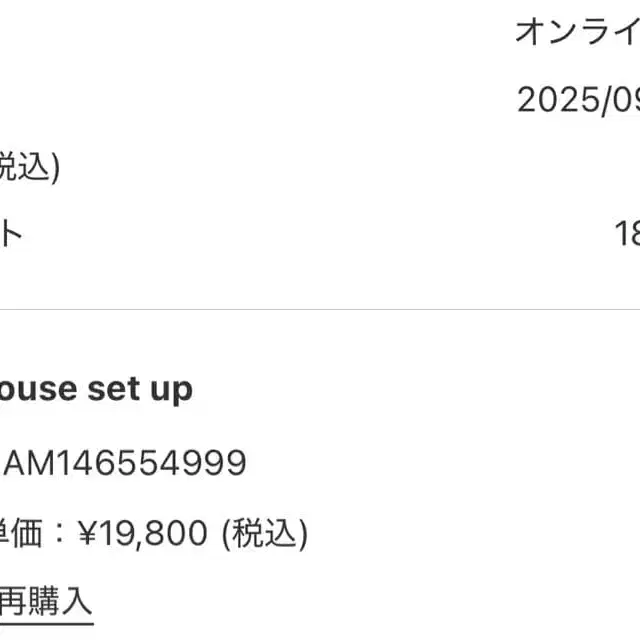640x640 pixels.
Task: Click the 2025/09 order date
Action: pos(578,100)
